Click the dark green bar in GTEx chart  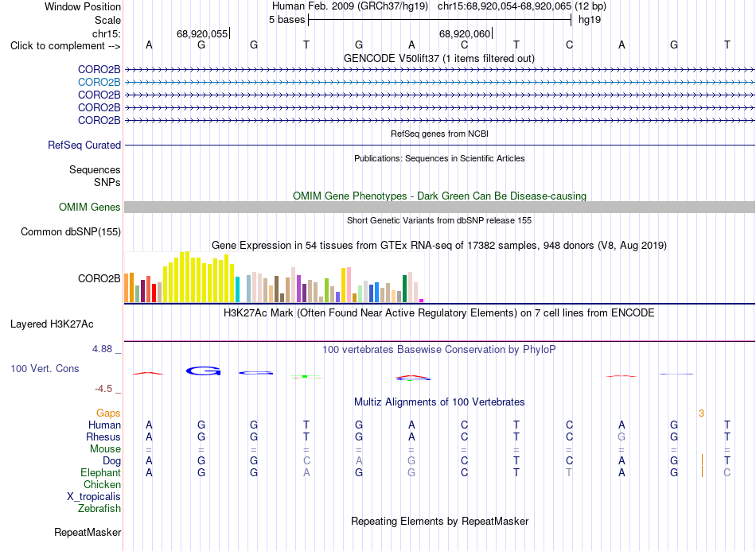[404, 289]
